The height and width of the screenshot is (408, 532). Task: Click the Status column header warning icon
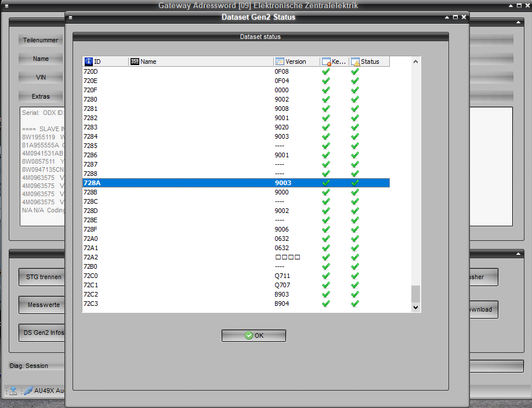(355, 62)
